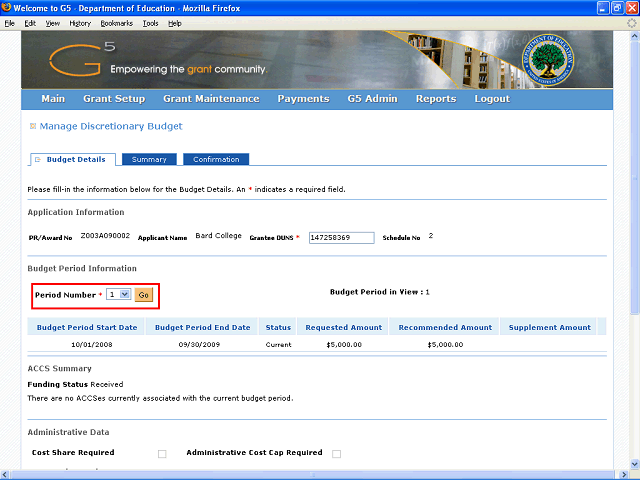
Task: Click the Firefox loading throbber icon
Action: [x=631, y=22]
